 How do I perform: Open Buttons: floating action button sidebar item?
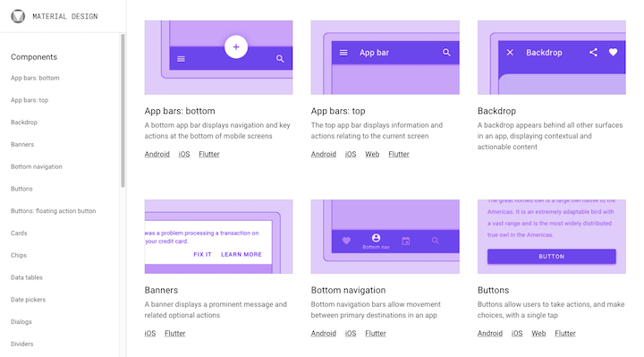click(x=54, y=211)
